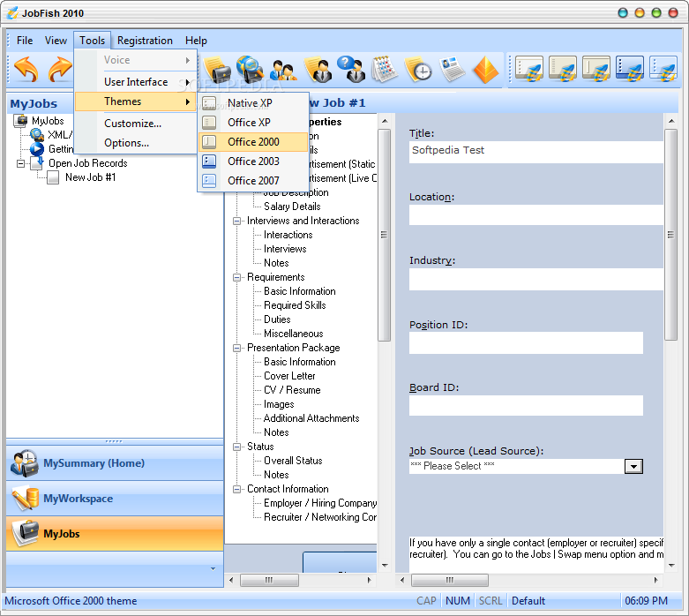Open the User Interface submenu

click(x=136, y=82)
